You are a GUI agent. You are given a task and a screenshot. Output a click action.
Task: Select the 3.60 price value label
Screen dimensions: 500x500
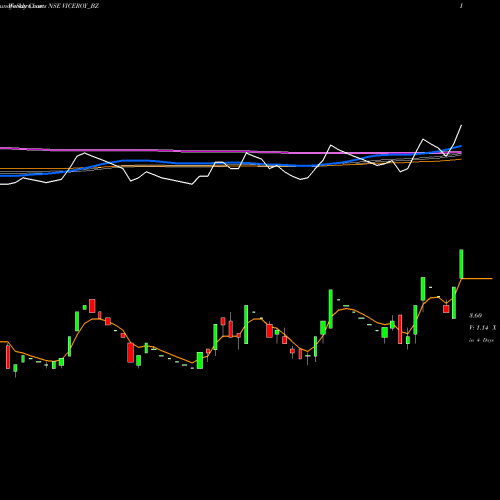click(x=475, y=315)
